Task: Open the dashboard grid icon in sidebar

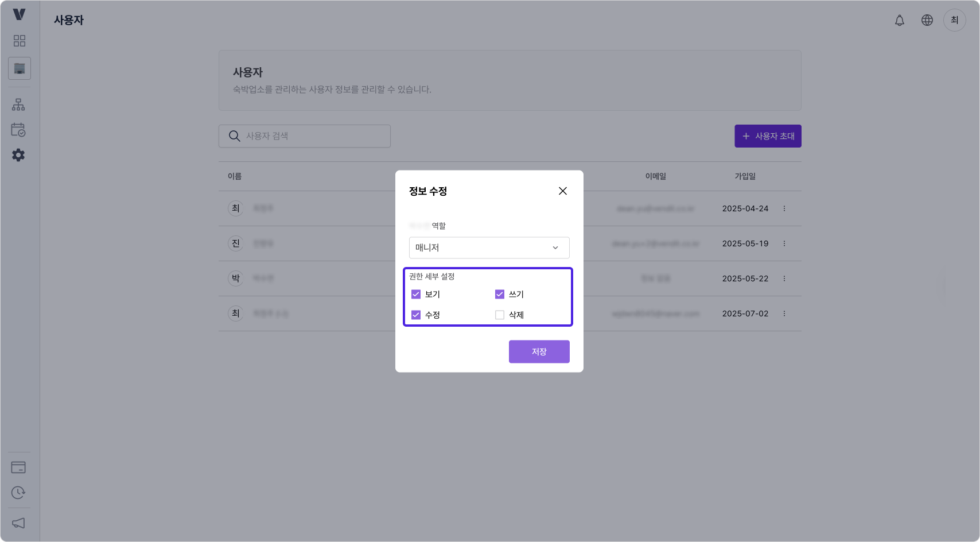Action: click(19, 40)
